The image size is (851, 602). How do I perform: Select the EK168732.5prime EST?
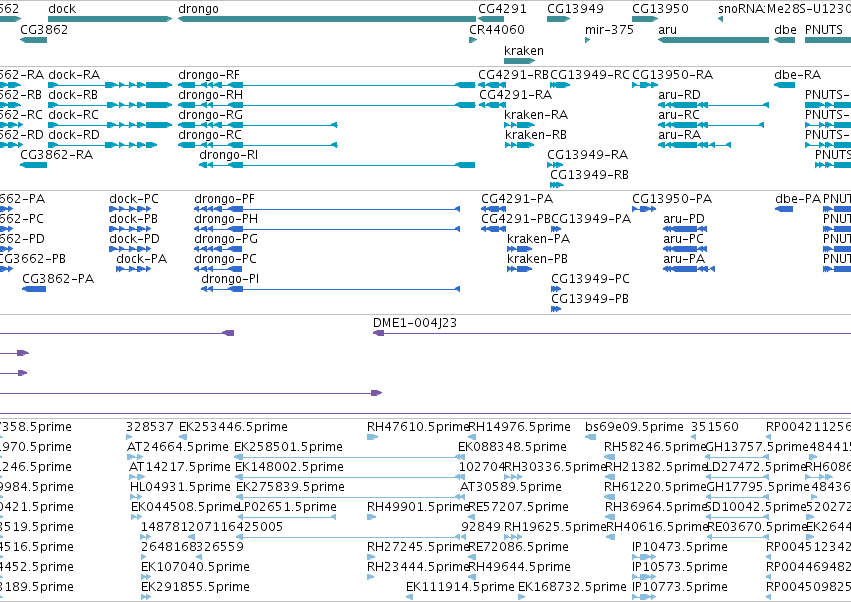(522, 597)
